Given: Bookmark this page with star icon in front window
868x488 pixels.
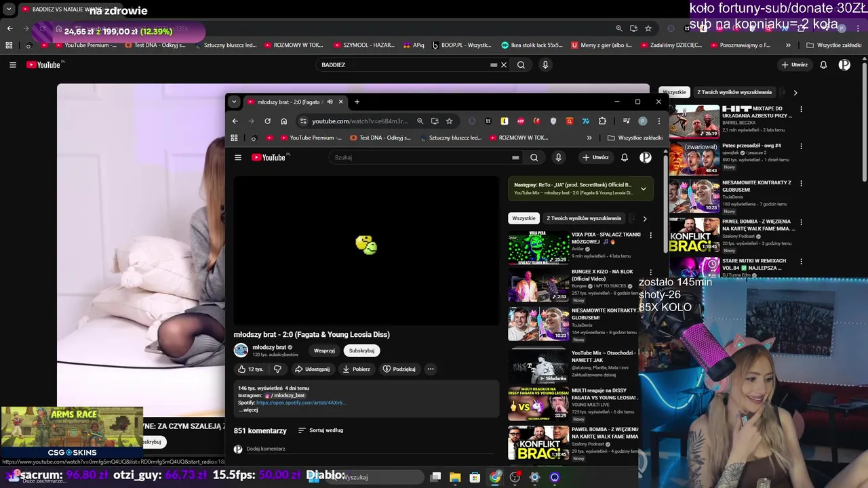Looking at the screenshot, I should (449, 121).
